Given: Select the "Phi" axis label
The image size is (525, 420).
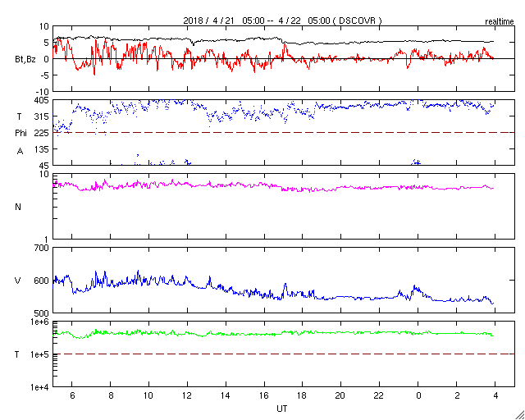Looking at the screenshot, I should click(21, 134).
